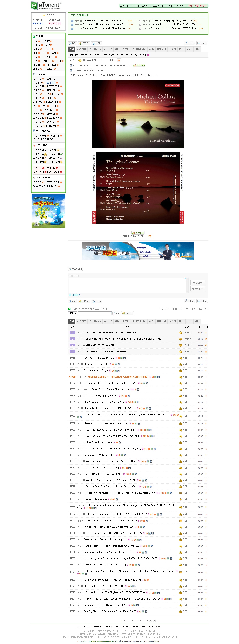Click the Michael Collins album cover image
The width and height of the screenshot is (239, 644).
pyautogui.click(x=138, y=114)
